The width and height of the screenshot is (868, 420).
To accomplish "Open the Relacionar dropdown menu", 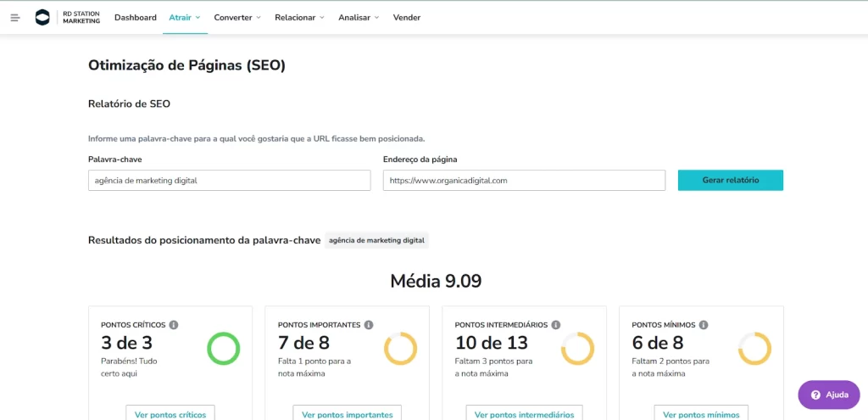I will click(299, 18).
